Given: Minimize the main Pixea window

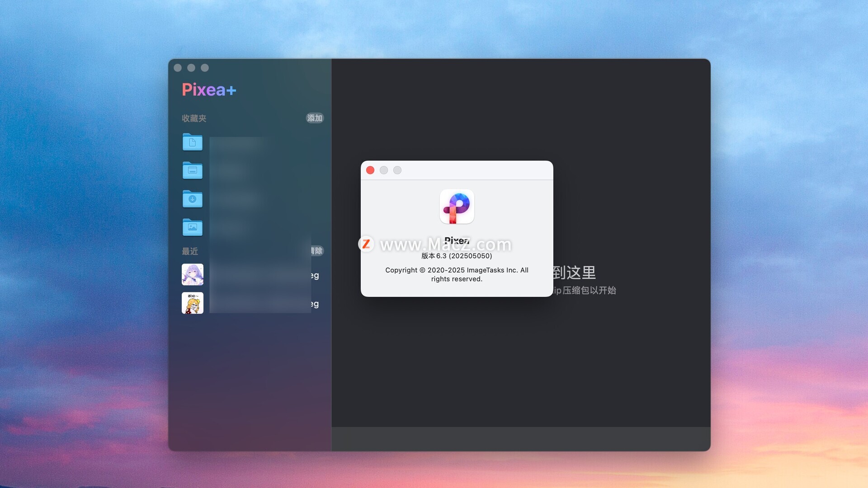Looking at the screenshot, I should point(191,68).
